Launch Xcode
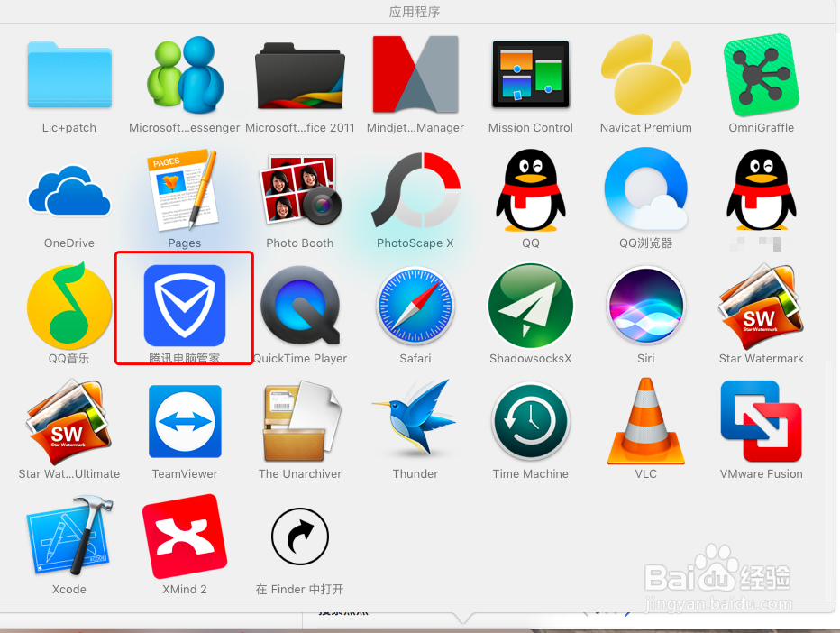Viewport: 840px width, 633px height. point(69,536)
